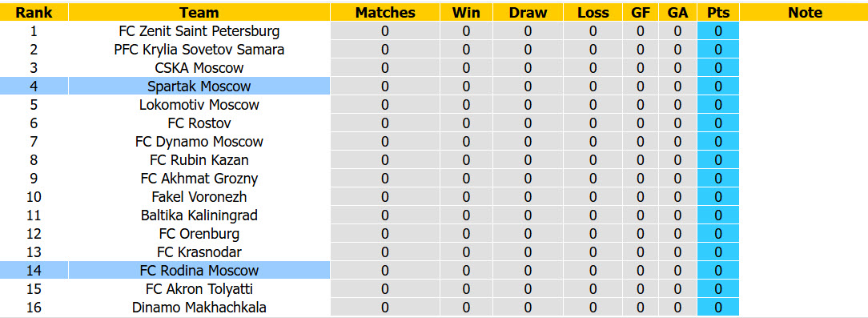Viewport: 868px width, 318px height.
Task: Click FC Dynamo Moscow team name
Action: 199,141
